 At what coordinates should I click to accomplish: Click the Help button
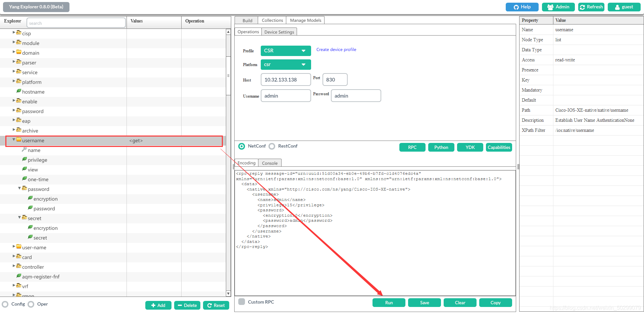[x=522, y=7]
